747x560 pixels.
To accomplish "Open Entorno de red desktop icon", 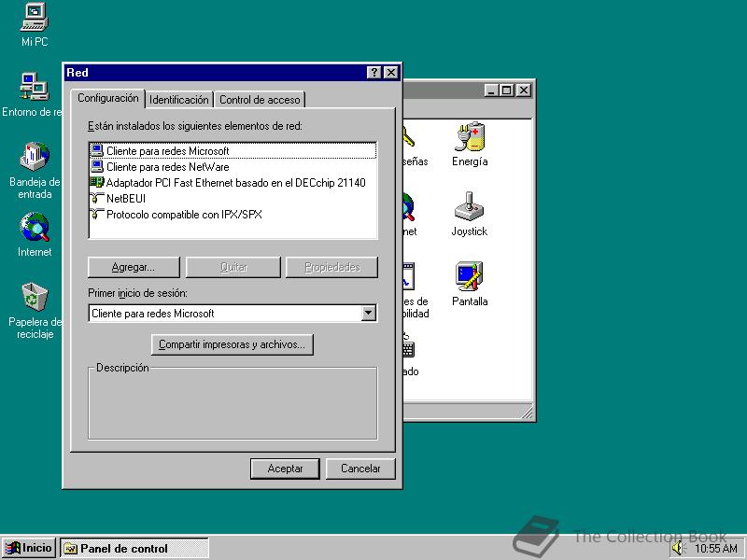I will (x=33, y=94).
